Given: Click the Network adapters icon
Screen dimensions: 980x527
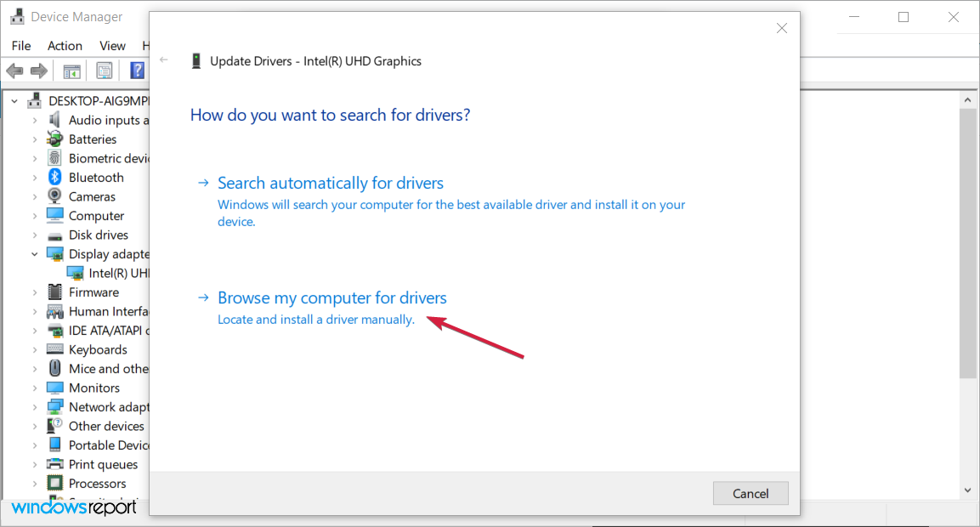Looking at the screenshot, I should [55, 407].
